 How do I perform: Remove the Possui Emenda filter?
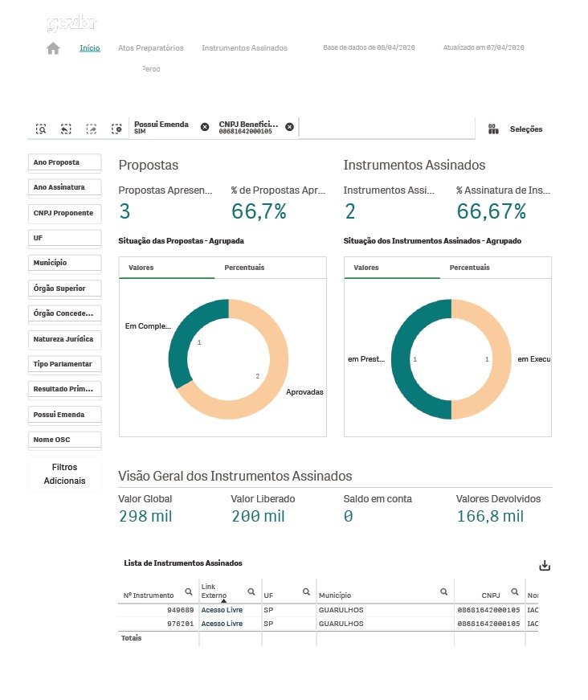tap(204, 127)
